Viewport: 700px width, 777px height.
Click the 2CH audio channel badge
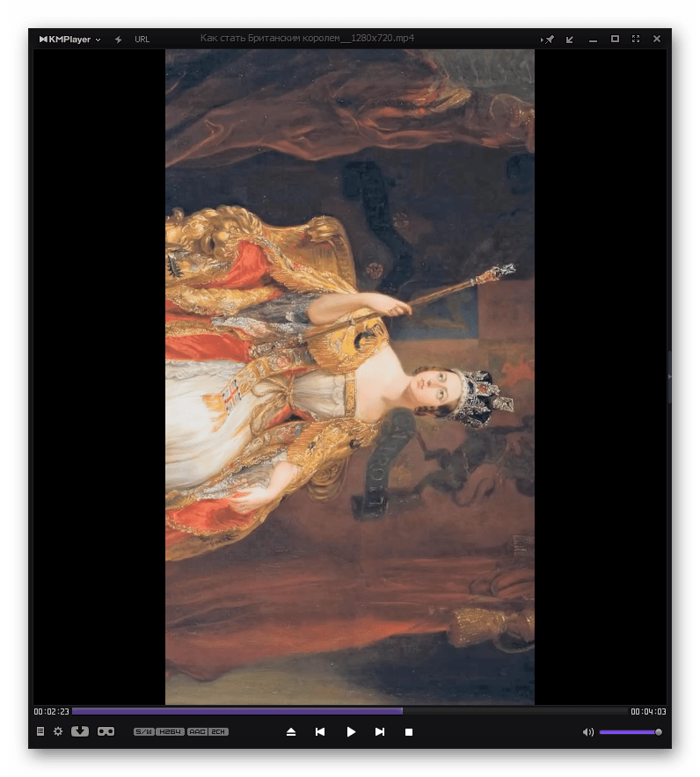click(x=218, y=732)
